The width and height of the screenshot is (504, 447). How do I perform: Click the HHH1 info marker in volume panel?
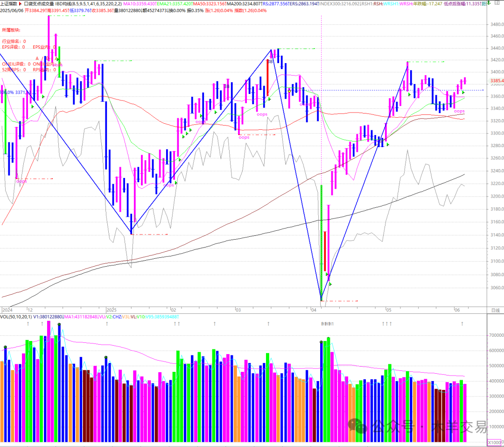328,324
